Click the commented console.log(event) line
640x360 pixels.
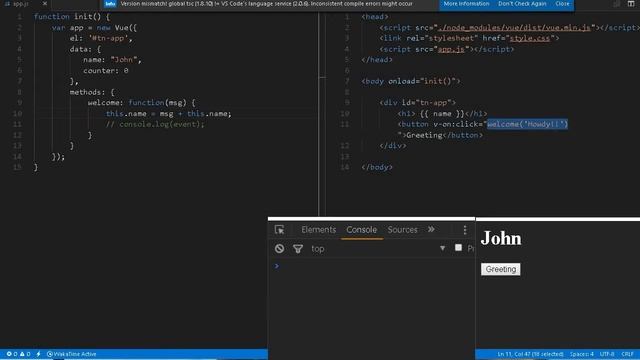155,124
